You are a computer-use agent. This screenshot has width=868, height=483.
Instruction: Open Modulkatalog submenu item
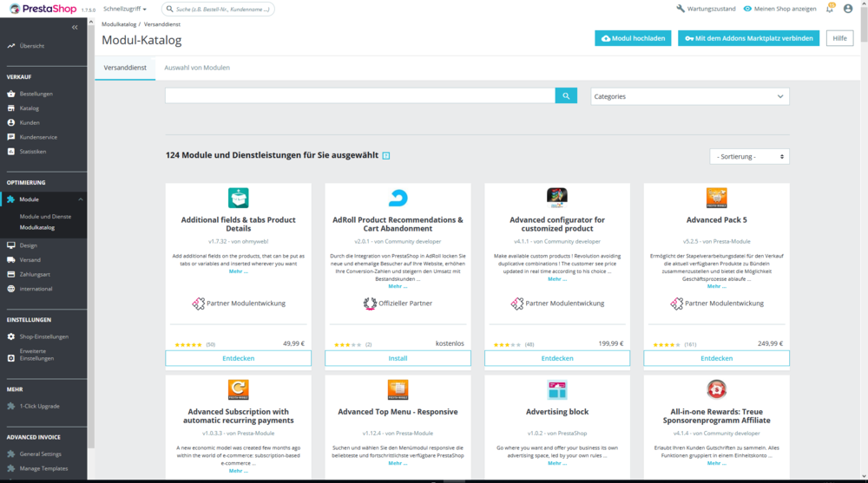coord(37,227)
